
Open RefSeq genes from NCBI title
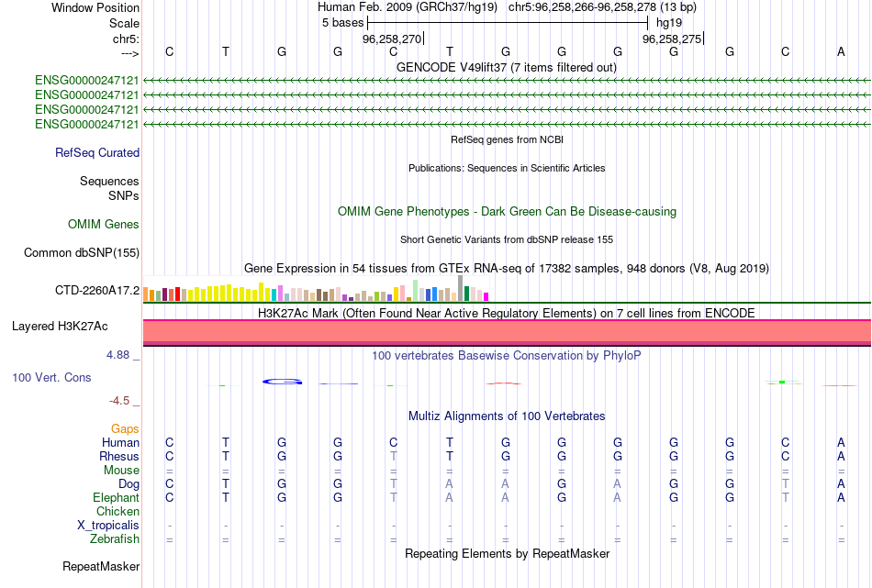pyautogui.click(x=507, y=139)
